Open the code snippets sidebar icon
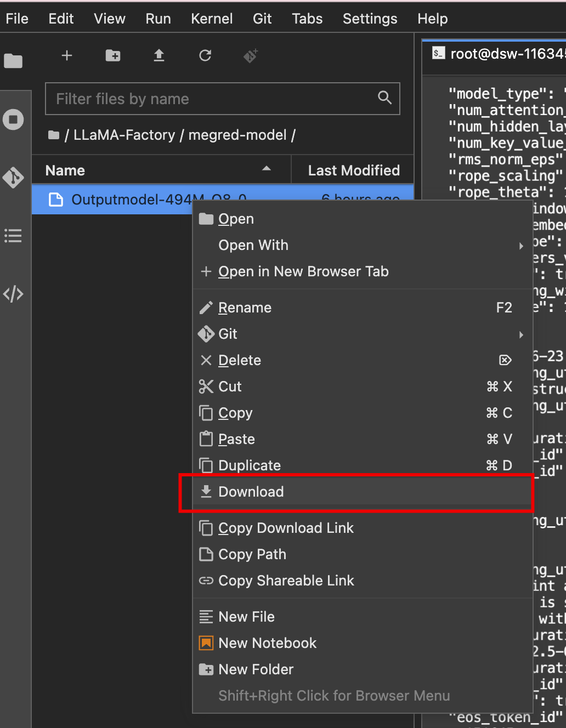This screenshot has width=566, height=728. [13, 294]
